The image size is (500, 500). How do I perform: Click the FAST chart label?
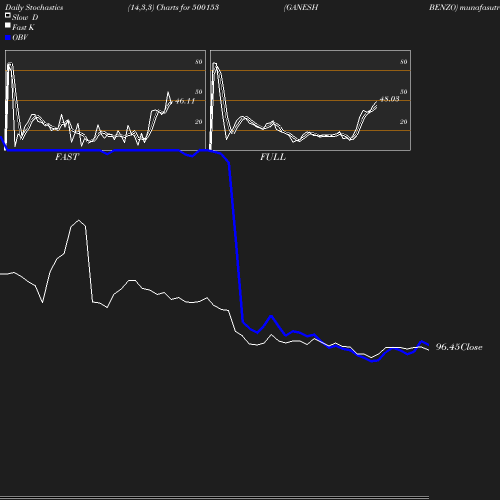click(67, 157)
